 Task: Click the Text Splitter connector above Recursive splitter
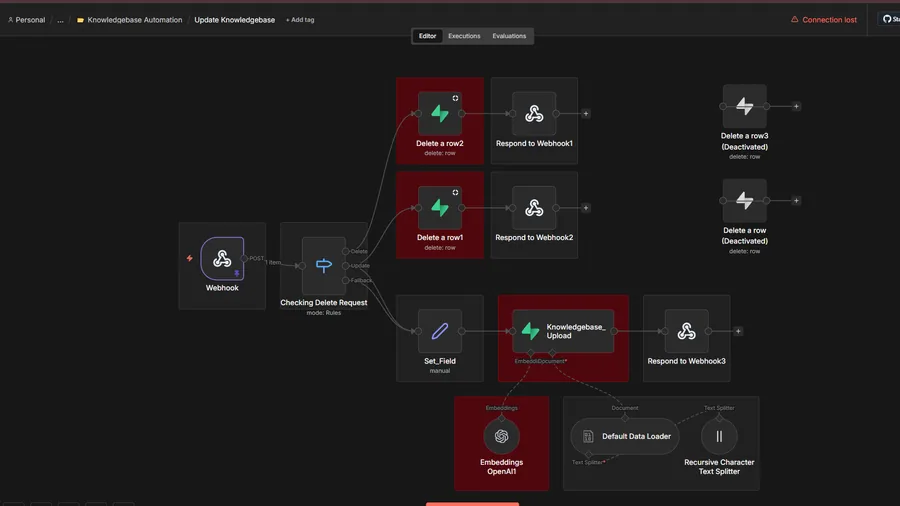click(719, 417)
